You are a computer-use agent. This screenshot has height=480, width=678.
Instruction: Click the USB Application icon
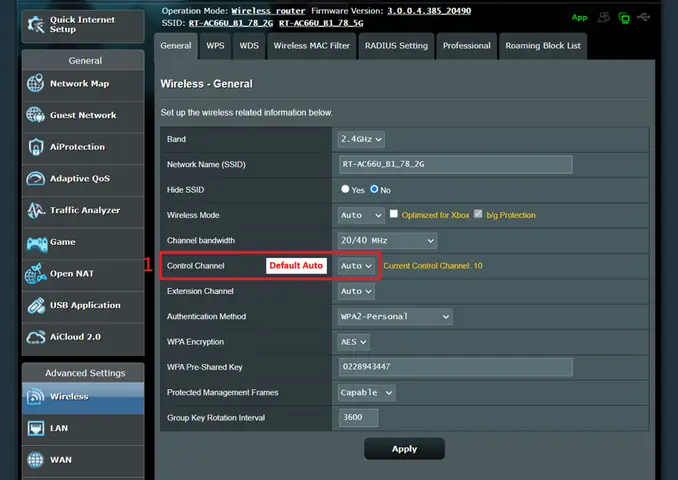pos(36,305)
